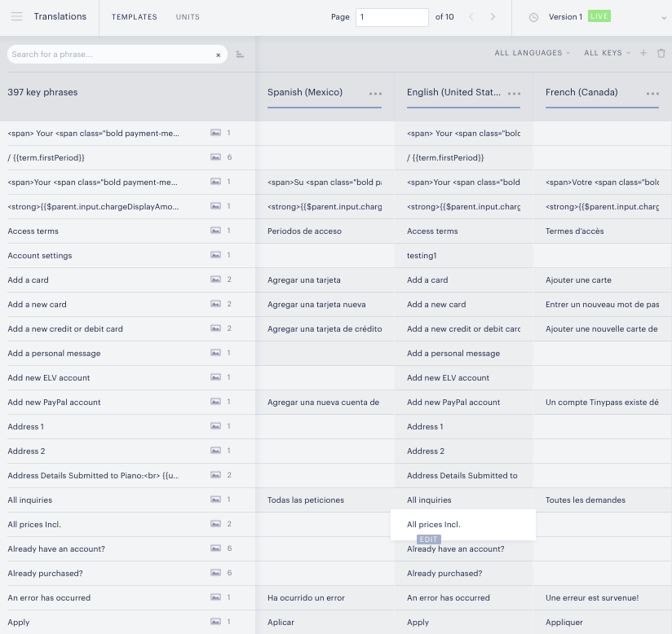Clear the phrase search with the x icon

218,55
